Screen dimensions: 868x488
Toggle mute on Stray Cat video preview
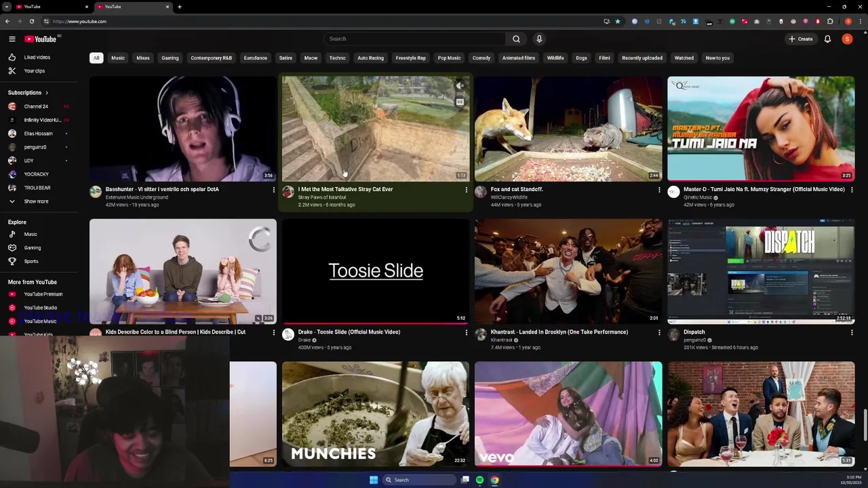coord(460,86)
